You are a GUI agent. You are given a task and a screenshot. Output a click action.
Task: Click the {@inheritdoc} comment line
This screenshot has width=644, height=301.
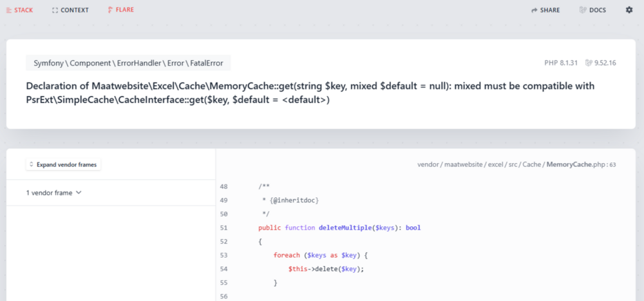[x=291, y=200]
